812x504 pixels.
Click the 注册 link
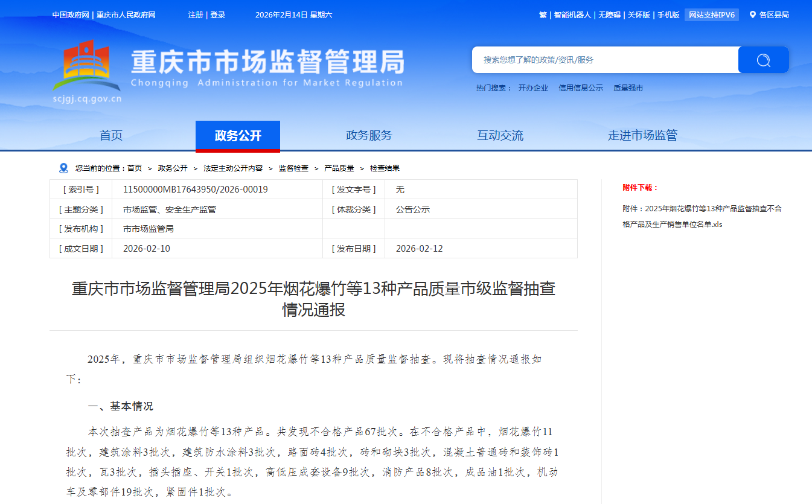[196, 15]
